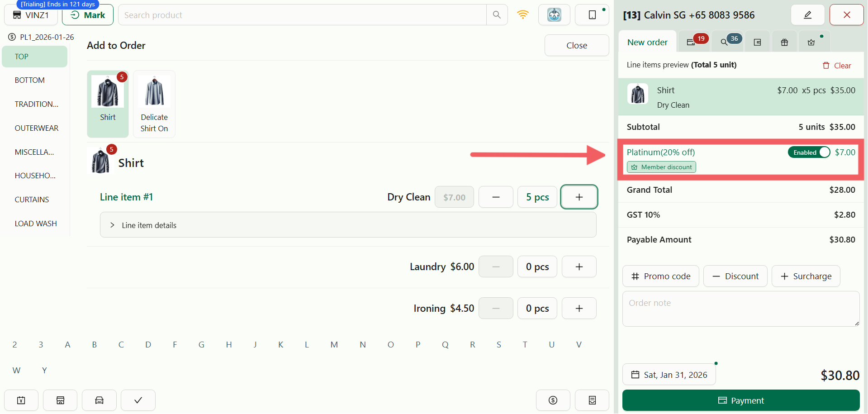The height and width of the screenshot is (414, 868).
Task: Increase Ironing quantity with plus
Action: tap(579, 308)
